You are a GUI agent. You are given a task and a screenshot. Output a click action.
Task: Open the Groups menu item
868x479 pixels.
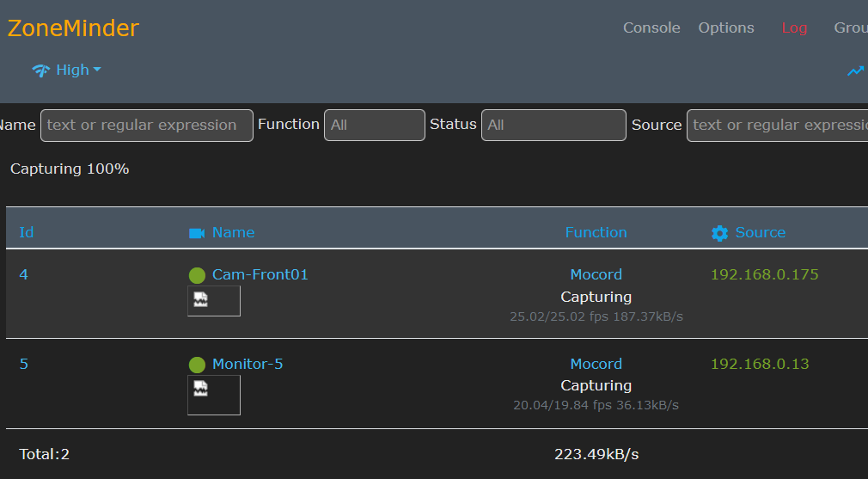pos(851,28)
